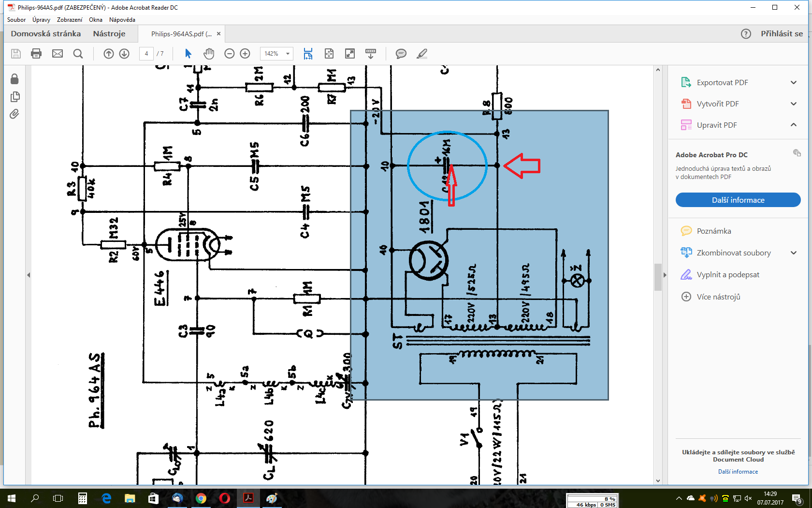Click the Zoom out minus icon
The height and width of the screenshot is (508, 812).
click(230, 54)
